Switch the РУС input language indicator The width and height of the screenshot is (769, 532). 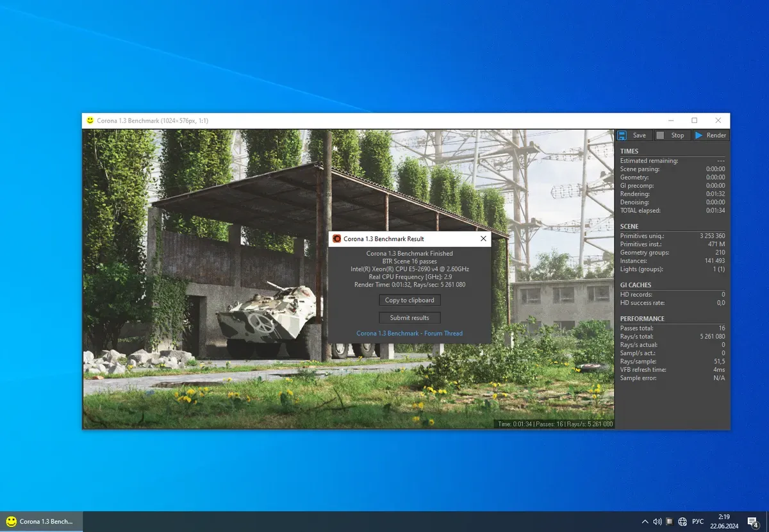(x=698, y=522)
